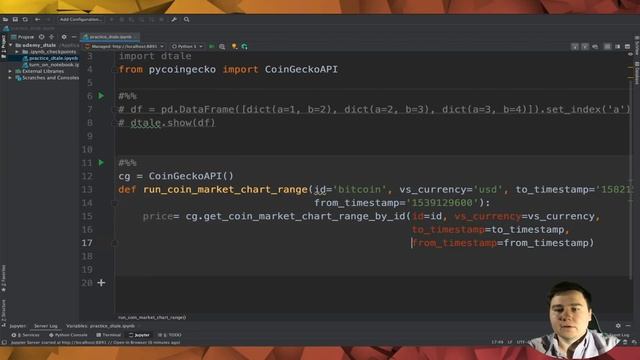Click the run_coin_market_chart_range() breadcrumb
Viewport: 640px width, 360px height.
point(152,317)
